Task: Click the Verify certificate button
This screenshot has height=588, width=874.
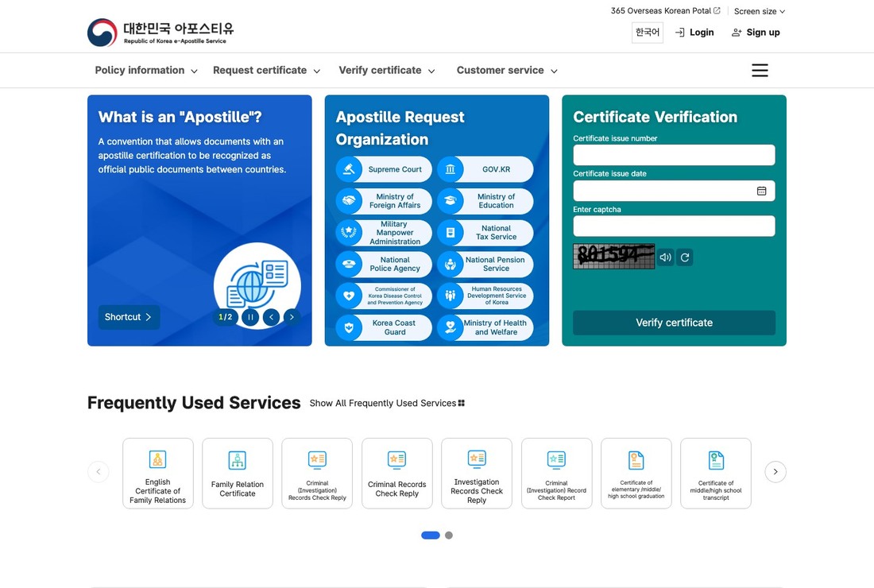Action: 674,323
